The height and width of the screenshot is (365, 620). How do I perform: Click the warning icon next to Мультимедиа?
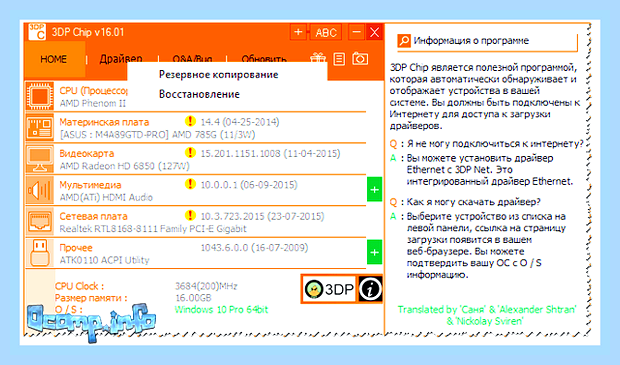coord(190,184)
